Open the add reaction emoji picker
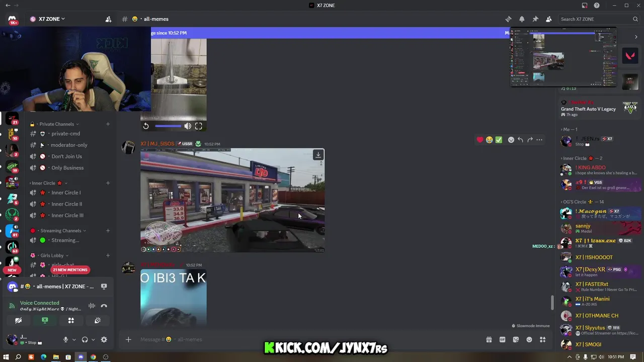Image resolution: width=644 pixels, height=362 pixels. pos(511,140)
